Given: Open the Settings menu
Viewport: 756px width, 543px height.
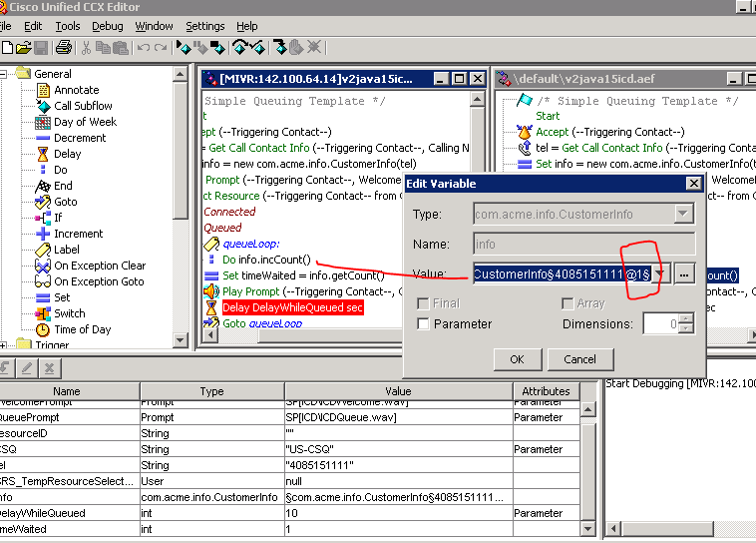Looking at the screenshot, I should pos(205,26).
